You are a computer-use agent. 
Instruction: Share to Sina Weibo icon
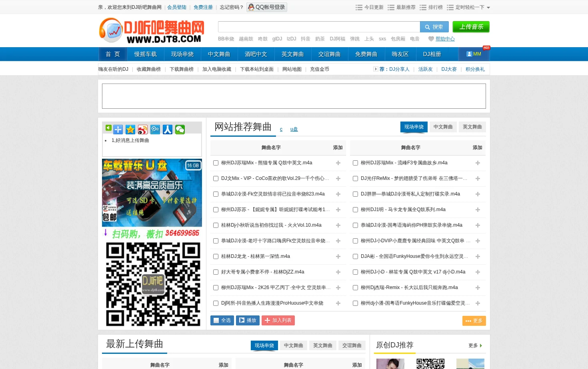coord(143,130)
